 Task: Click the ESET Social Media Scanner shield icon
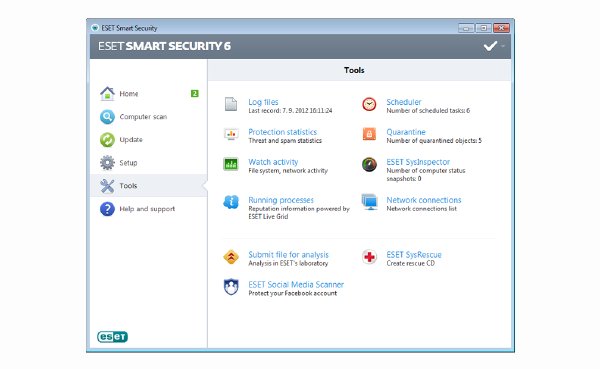[231, 287]
